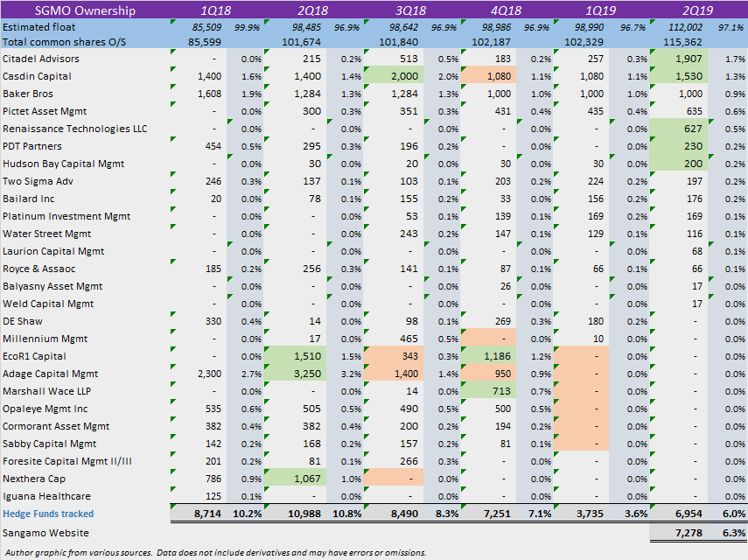748x560 pixels.
Task: Select Renaissance's green '627' cell
Action: click(x=679, y=129)
